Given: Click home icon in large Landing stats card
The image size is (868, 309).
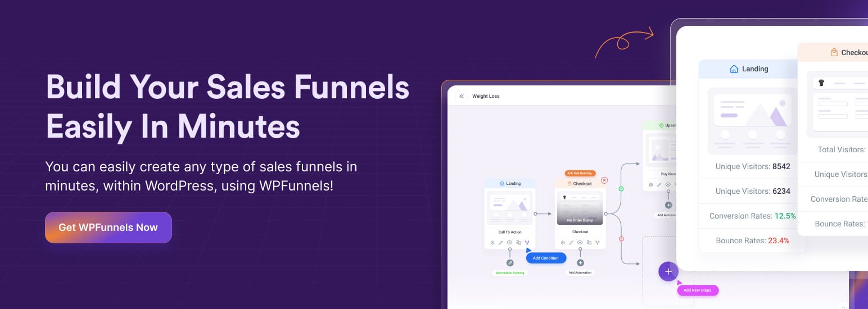Looking at the screenshot, I should 734,69.
